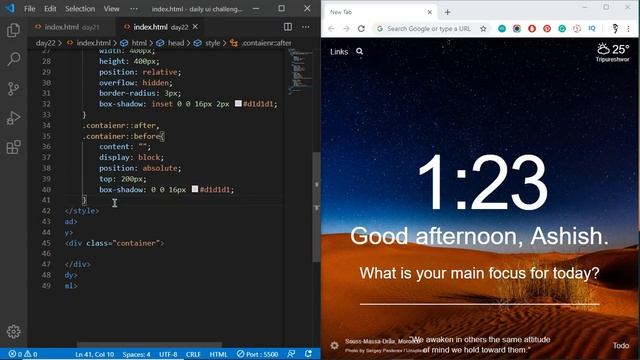
Task: Open color picker on line 40 swatch
Action: click(x=195, y=189)
